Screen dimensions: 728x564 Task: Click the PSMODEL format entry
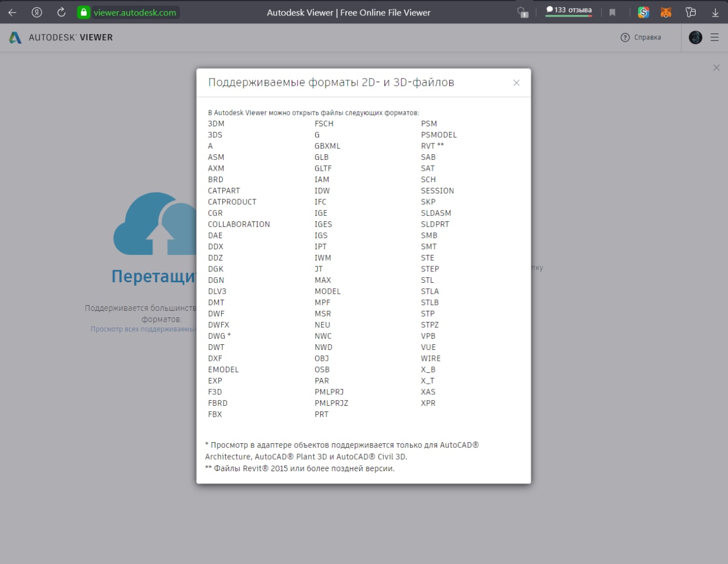pos(439,135)
